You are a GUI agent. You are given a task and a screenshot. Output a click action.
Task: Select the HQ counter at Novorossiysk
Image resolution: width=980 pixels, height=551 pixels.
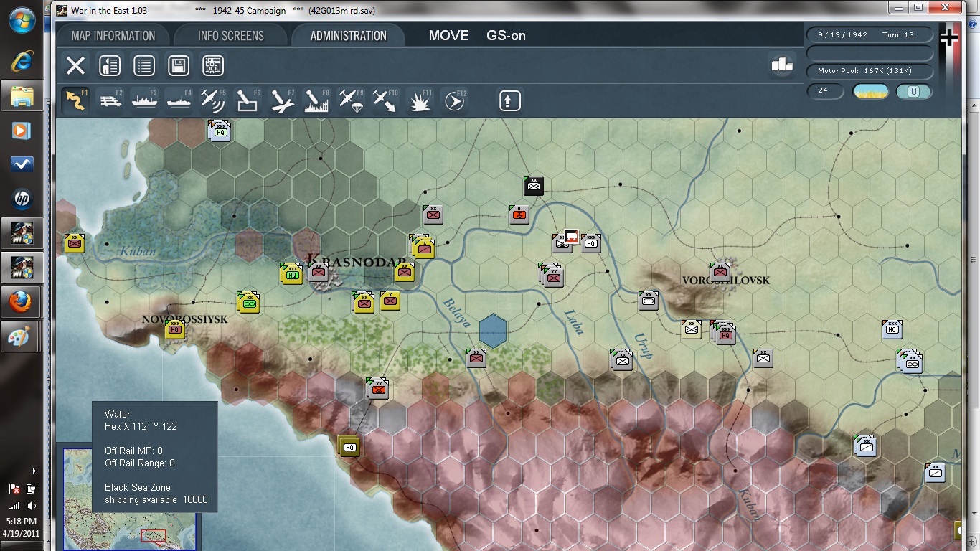tap(175, 329)
